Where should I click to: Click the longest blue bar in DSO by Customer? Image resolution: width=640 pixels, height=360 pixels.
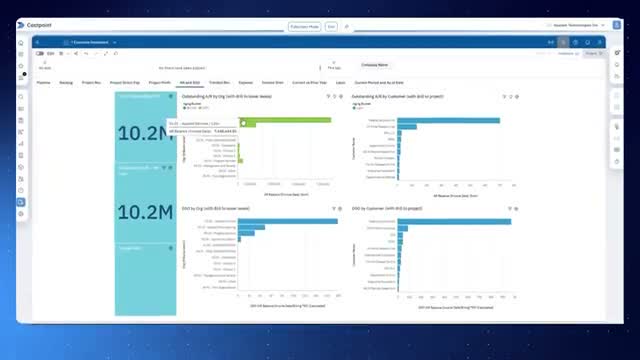point(454,222)
